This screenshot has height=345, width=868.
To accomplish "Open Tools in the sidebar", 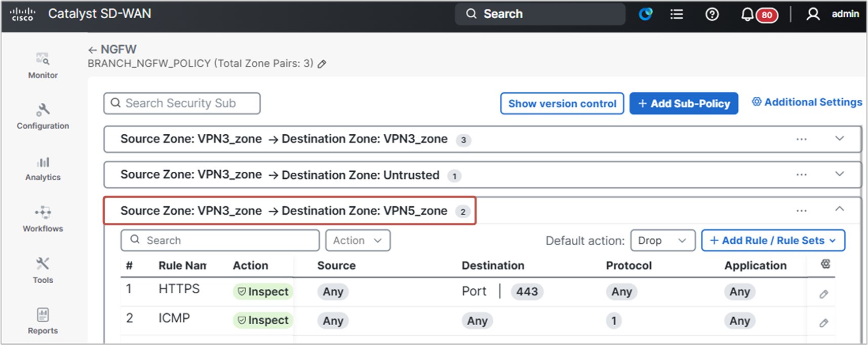I will (43, 271).
